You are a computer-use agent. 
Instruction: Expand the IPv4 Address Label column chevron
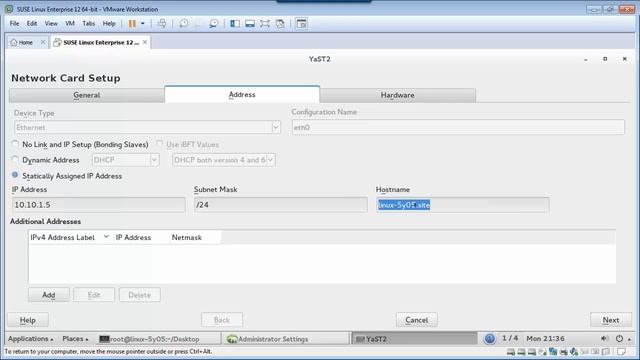(x=106, y=237)
